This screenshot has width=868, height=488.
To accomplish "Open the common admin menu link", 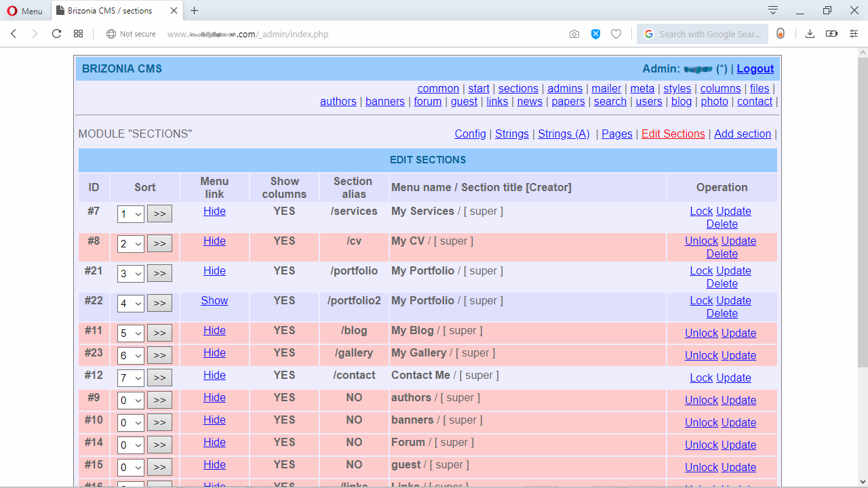I will coord(438,89).
